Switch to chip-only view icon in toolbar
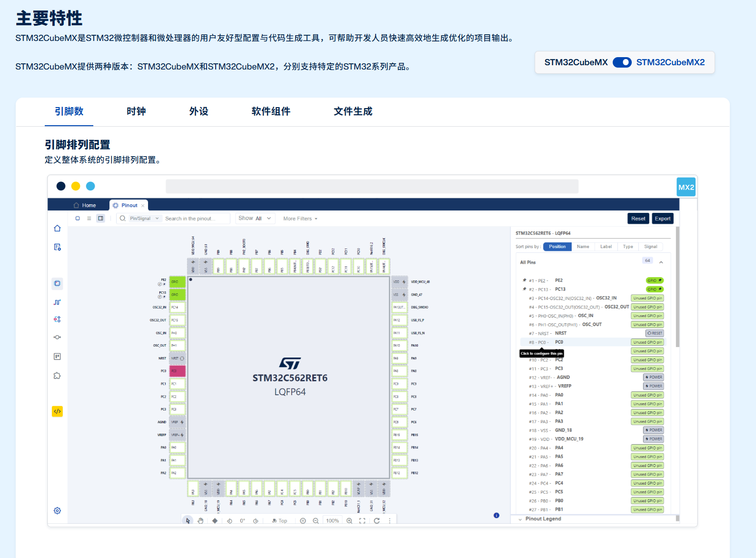This screenshot has width=756, height=558. (78, 219)
